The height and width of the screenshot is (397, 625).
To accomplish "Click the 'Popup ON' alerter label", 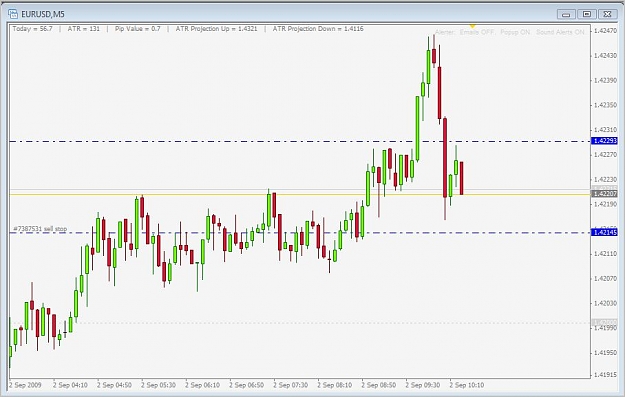I will point(515,32).
